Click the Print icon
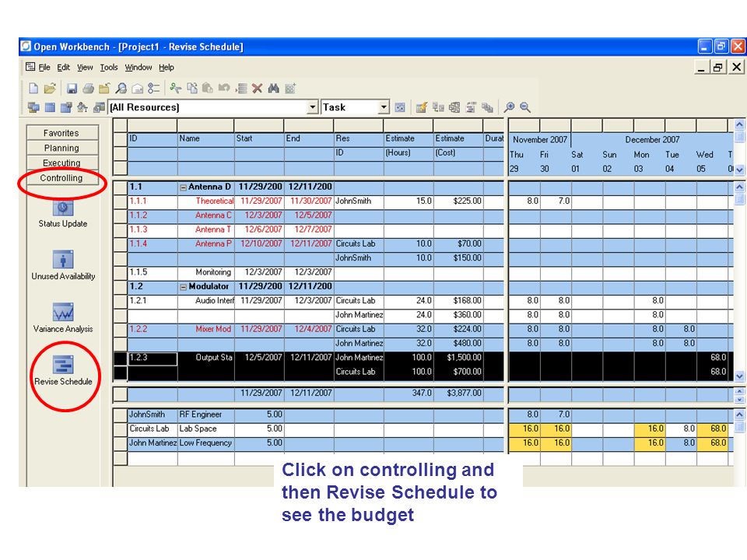This screenshot has width=747, height=560. click(x=88, y=88)
